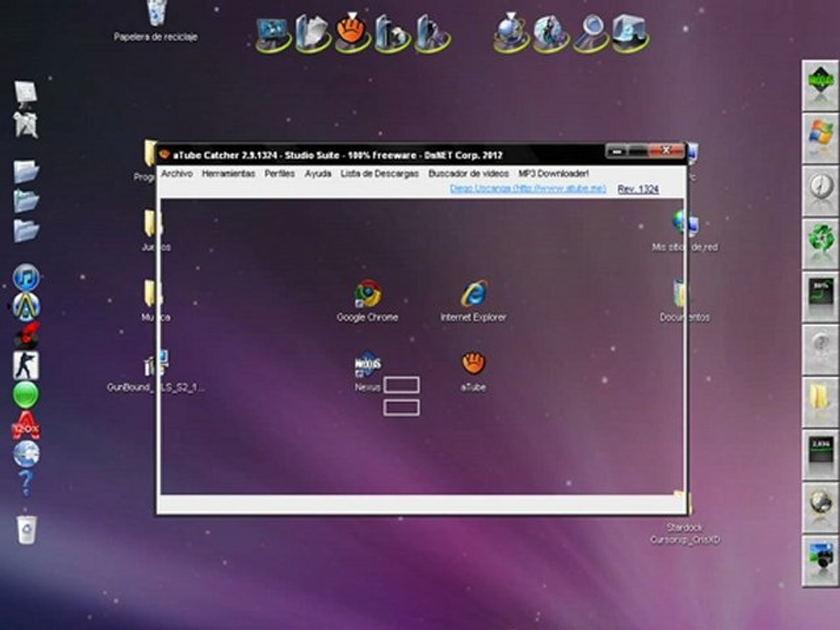Click the globe icon in left dock
Viewport: 840px width, 630px height.
click(x=25, y=454)
